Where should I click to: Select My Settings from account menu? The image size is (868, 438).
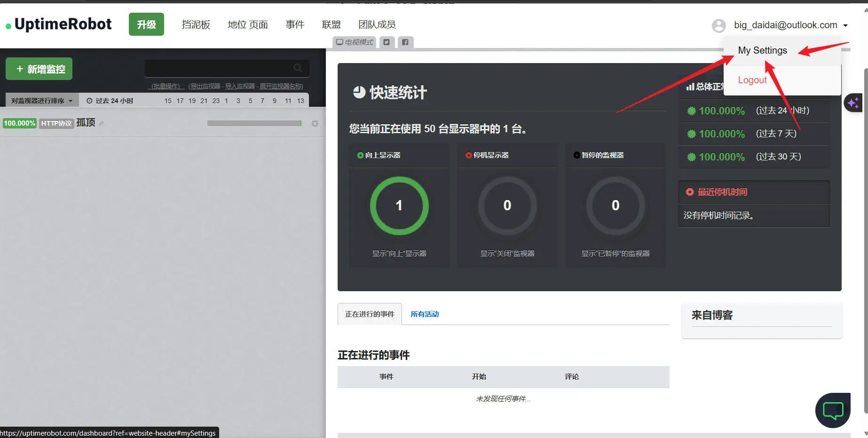762,50
